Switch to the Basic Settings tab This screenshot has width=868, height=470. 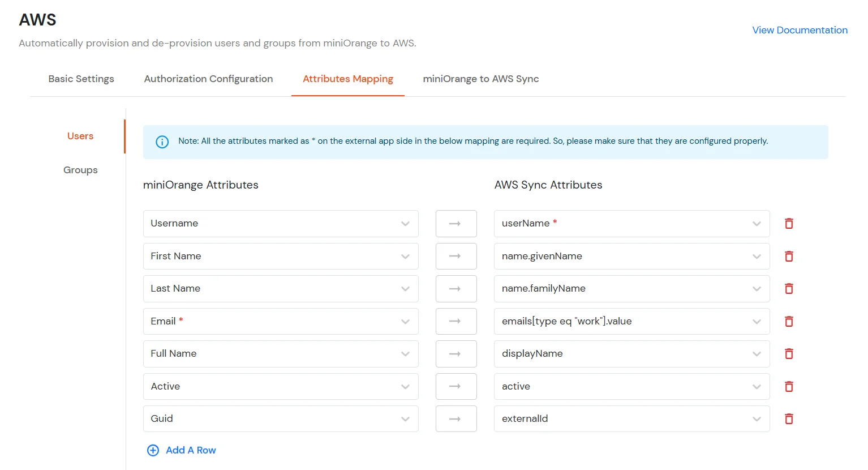pos(81,79)
